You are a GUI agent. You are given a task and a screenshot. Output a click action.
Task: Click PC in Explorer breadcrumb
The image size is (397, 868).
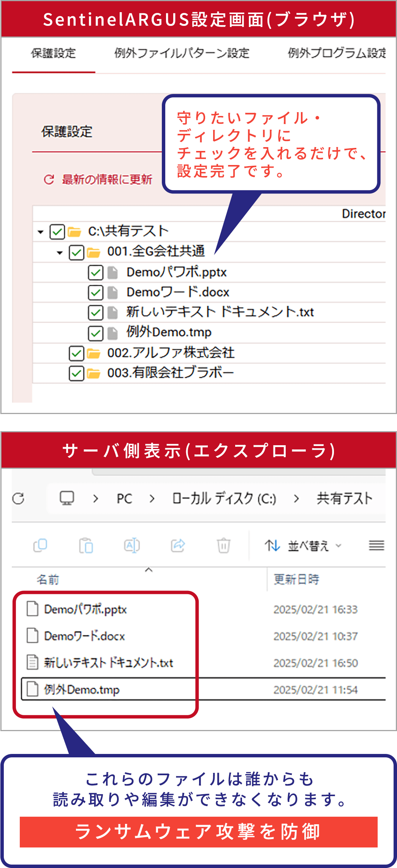[124, 498]
